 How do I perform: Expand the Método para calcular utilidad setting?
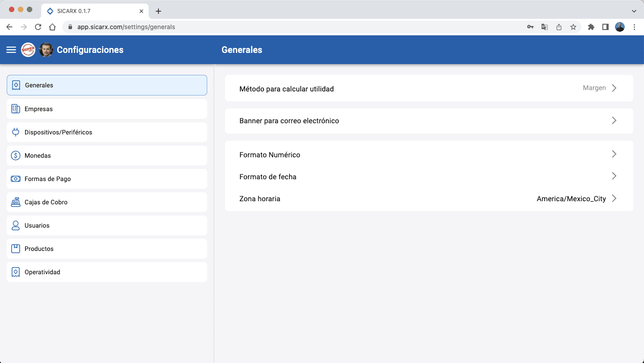coord(429,88)
